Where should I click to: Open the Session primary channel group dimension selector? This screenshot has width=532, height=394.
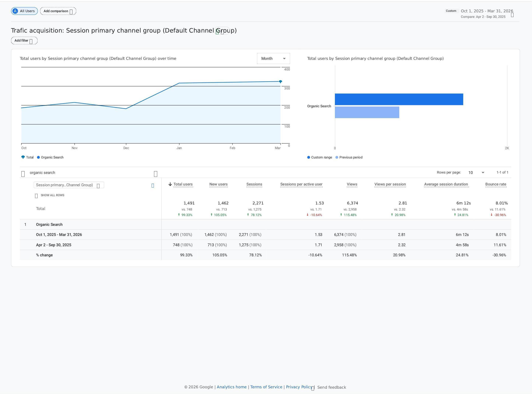tap(69, 185)
